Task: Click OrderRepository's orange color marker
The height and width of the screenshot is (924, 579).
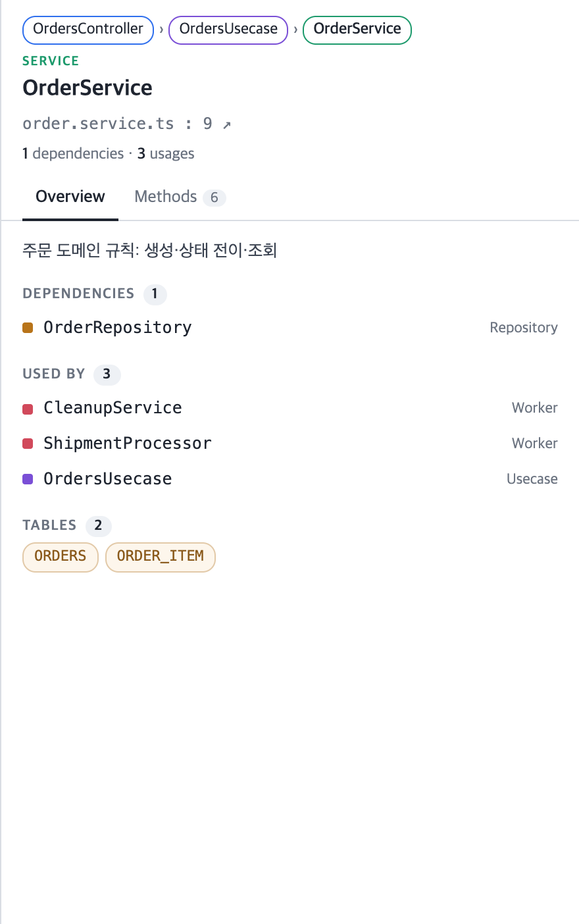Action: pyautogui.click(x=28, y=328)
